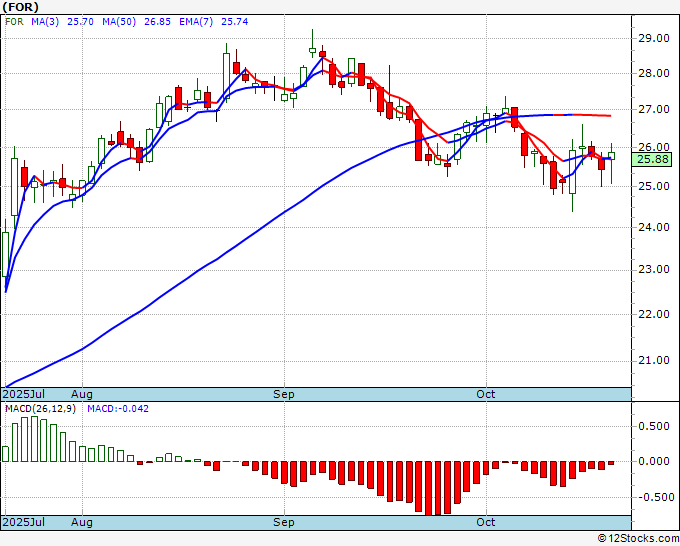Click the 2025Jul label on price chart axis
The width and height of the screenshot is (680, 546).
point(24,394)
